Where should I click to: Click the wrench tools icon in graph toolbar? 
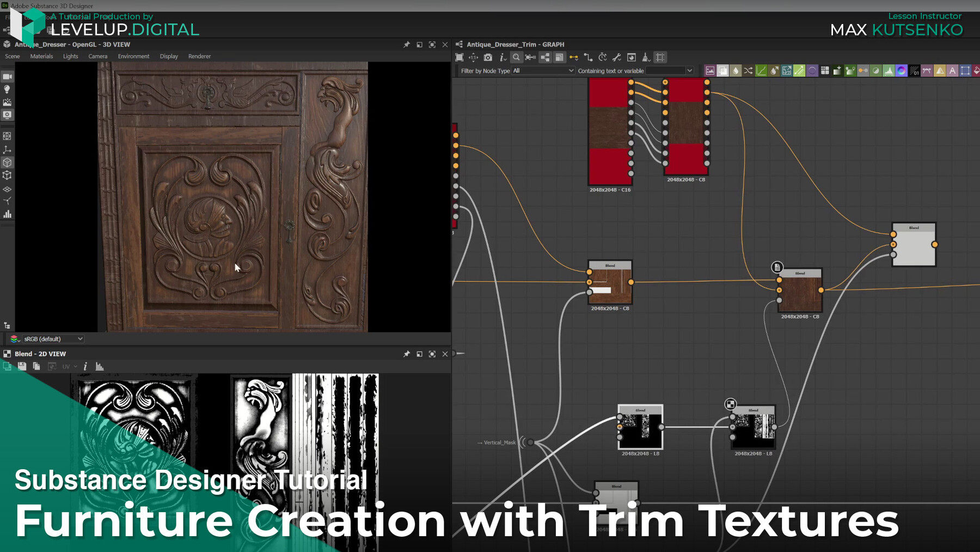point(617,57)
